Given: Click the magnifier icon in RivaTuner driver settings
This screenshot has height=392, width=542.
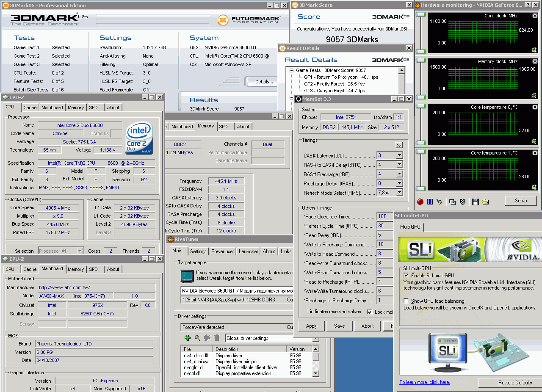Looking at the screenshot, I should point(197,338).
